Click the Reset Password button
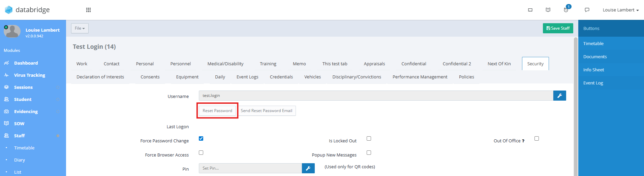This screenshot has height=176, width=644. point(217,111)
